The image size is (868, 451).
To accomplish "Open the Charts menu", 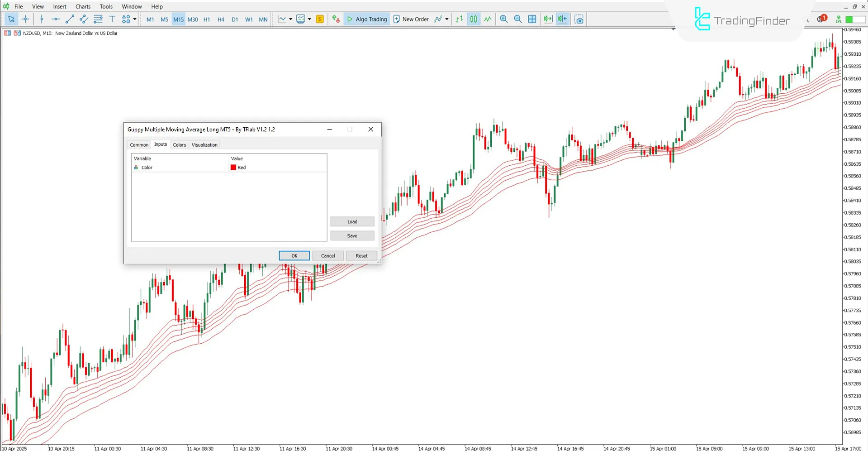I will 82,6.
